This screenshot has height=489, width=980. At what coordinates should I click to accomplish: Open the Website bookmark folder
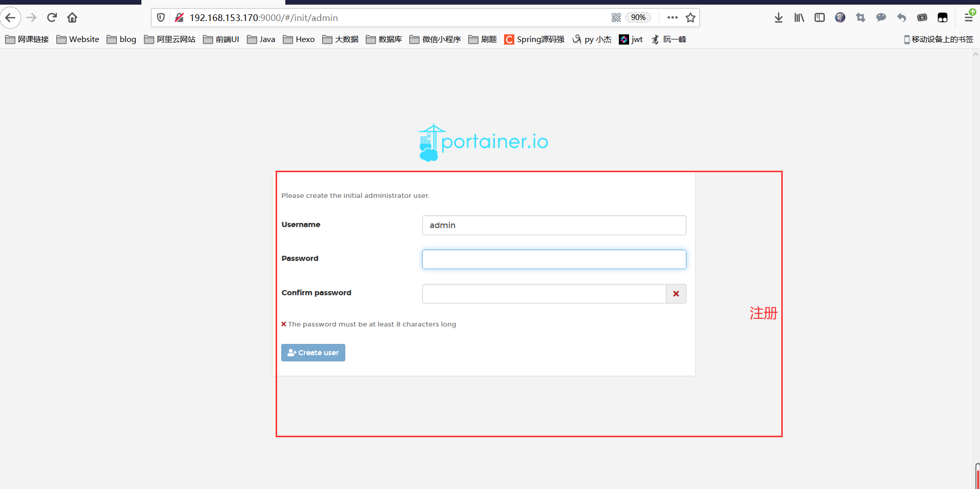click(x=78, y=39)
